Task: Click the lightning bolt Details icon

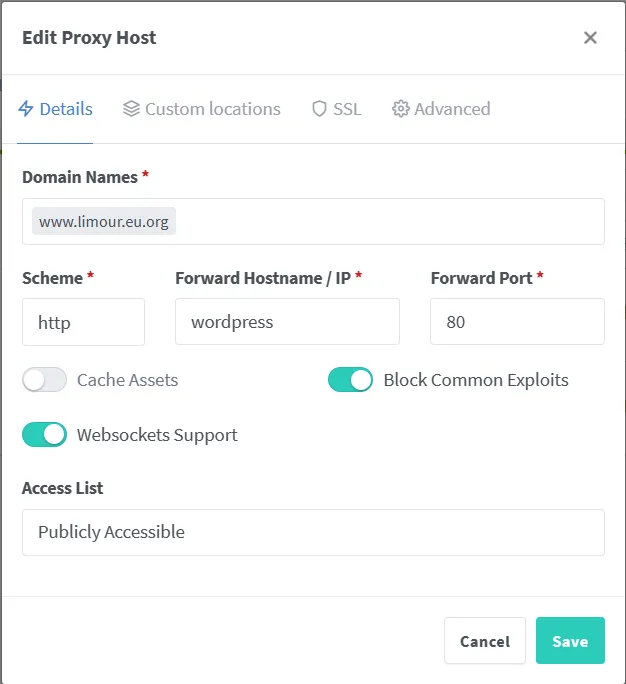Action: 26,109
